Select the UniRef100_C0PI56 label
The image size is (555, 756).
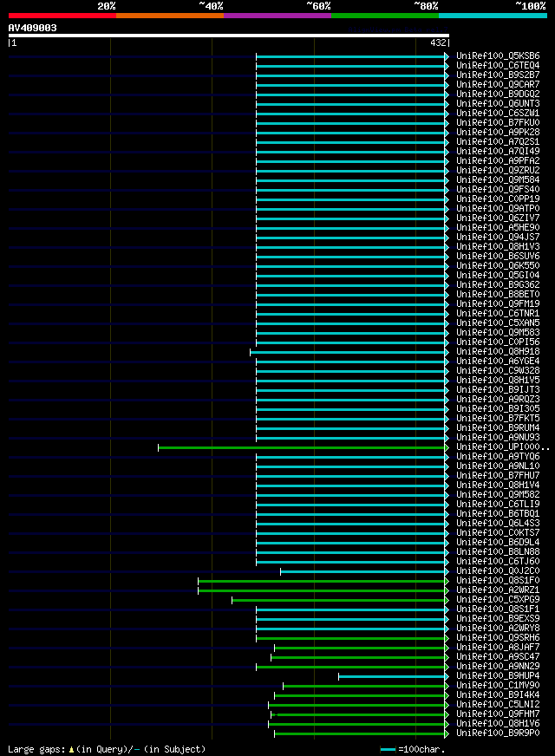click(x=498, y=342)
